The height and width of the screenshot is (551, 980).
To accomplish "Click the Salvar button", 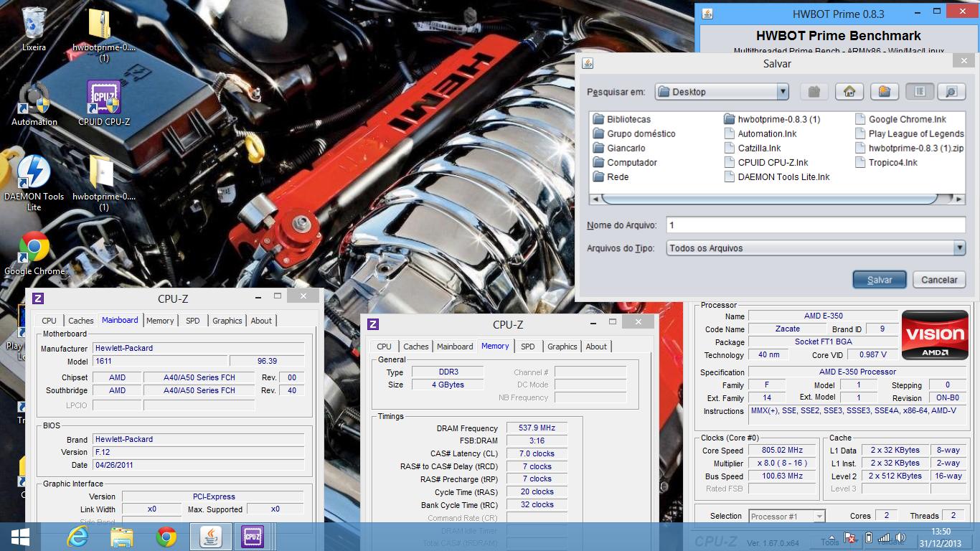I will click(880, 280).
